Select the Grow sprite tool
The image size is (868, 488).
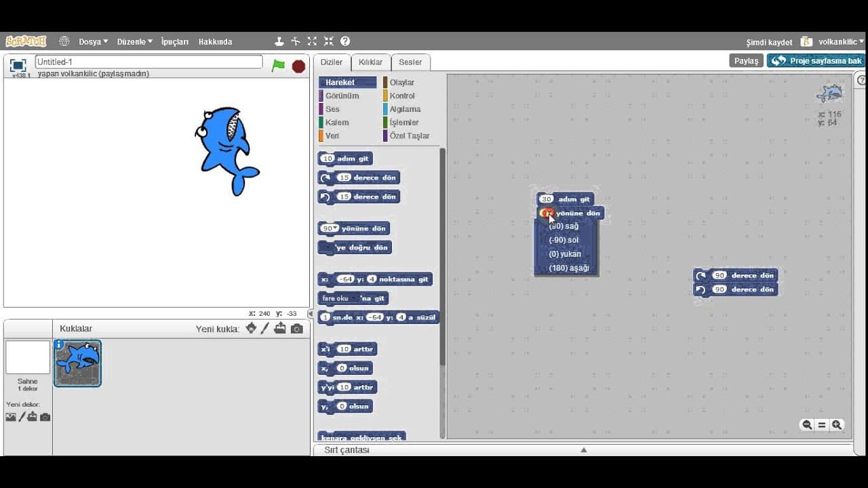tap(312, 41)
